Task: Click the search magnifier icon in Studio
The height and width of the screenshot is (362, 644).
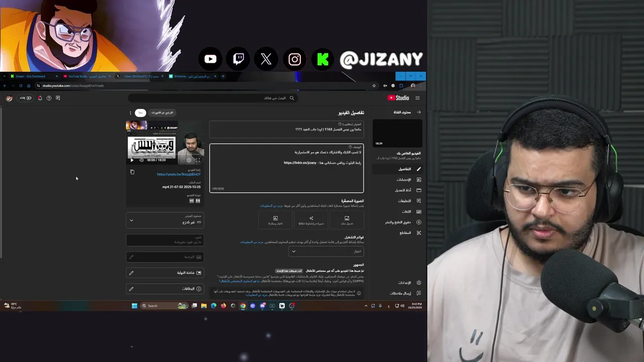Action: (x=291, y=98)
